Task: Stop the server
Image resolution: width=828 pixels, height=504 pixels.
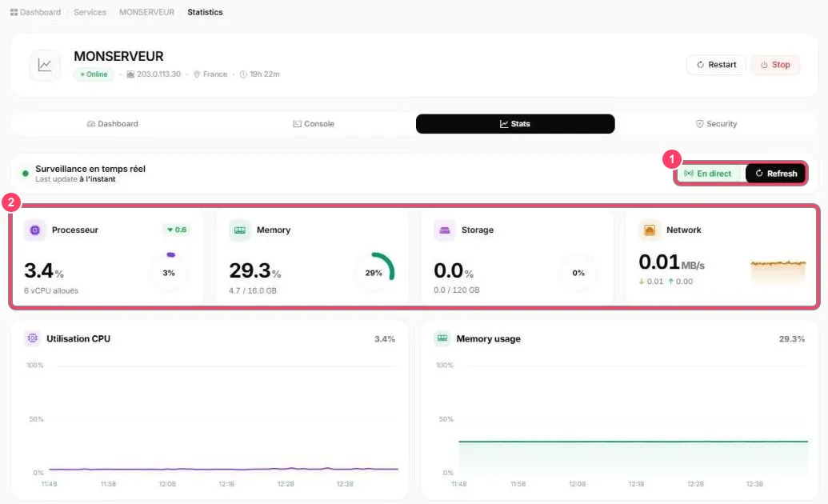Action: 775,65
